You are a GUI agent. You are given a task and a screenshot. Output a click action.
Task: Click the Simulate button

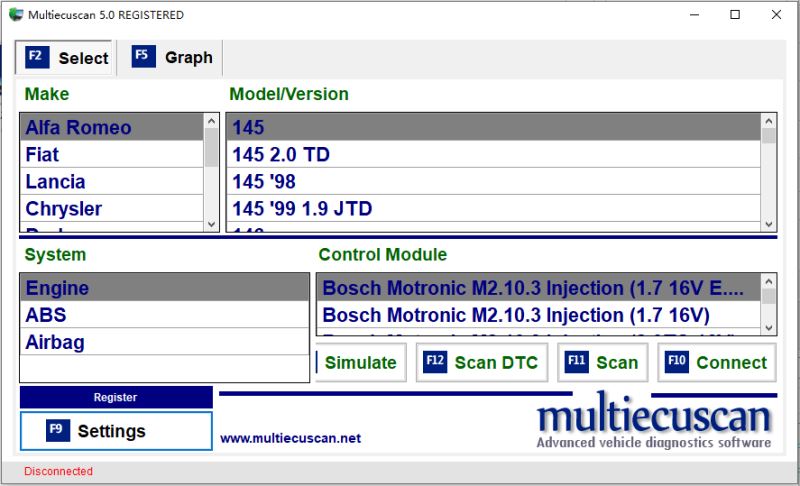(361, 363)
